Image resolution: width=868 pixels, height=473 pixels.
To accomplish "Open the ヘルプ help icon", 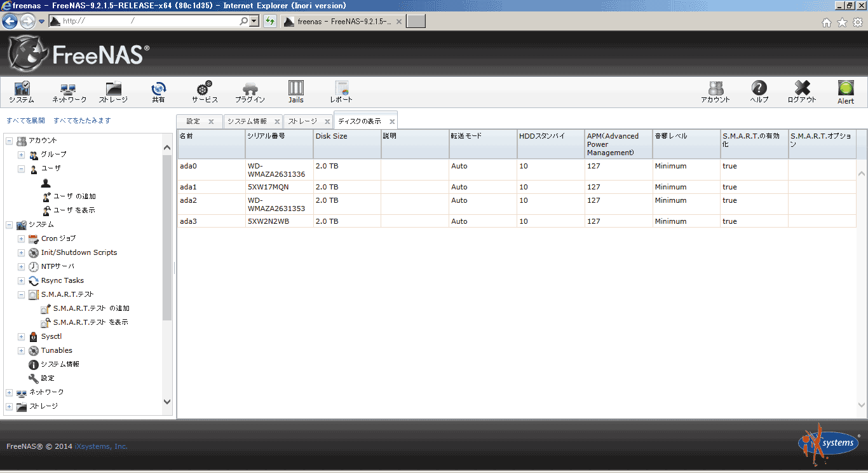I will pyautogui.click(x=759, y=92).
